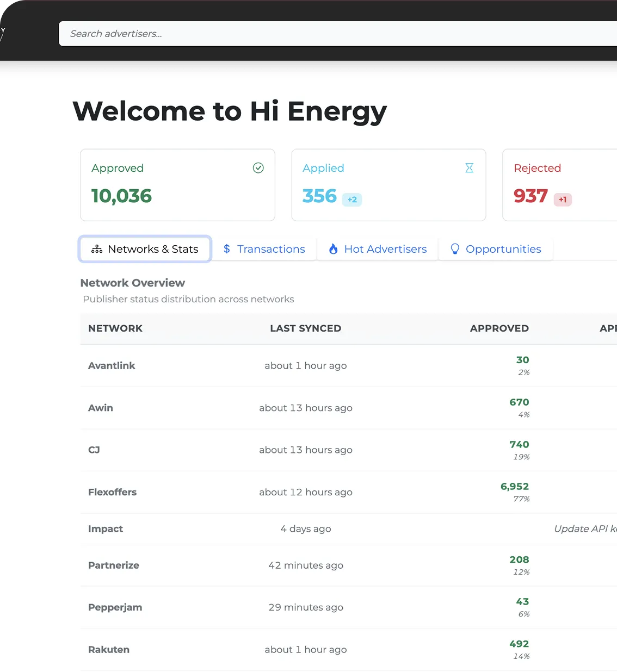Click the lightbulb icon on Opportunities tab

tap(455, 249)
